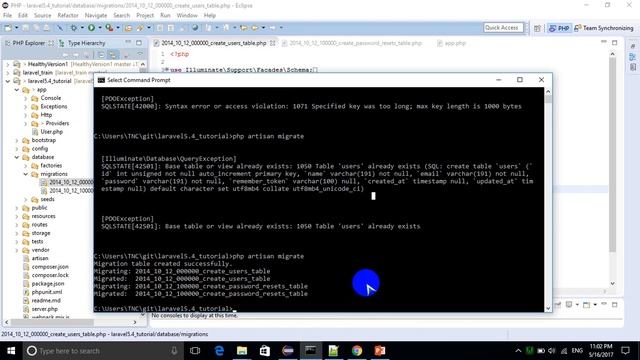The height and width of the screenshot is (360, 640).
Task: Collapse the database folder
Action: point(17,157)
